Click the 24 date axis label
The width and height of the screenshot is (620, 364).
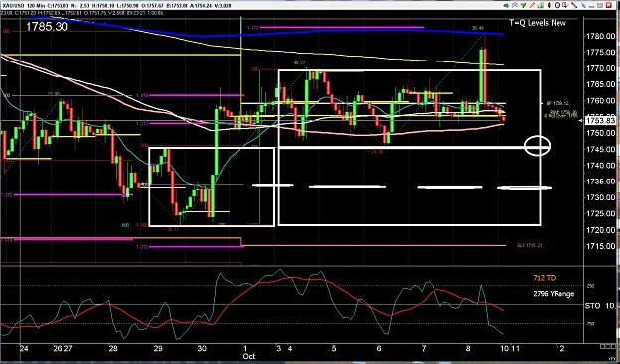[x=24, y=348]
